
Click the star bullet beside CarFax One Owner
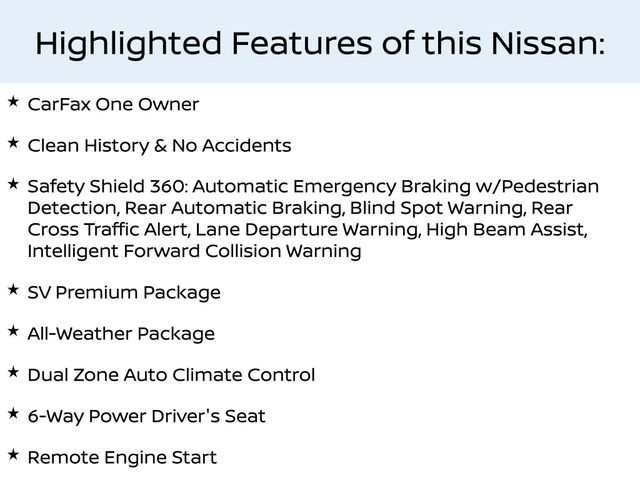click(12, 102)
